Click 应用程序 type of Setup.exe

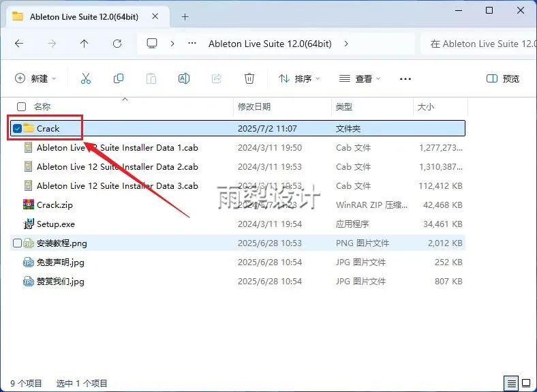tap(352, 224)
